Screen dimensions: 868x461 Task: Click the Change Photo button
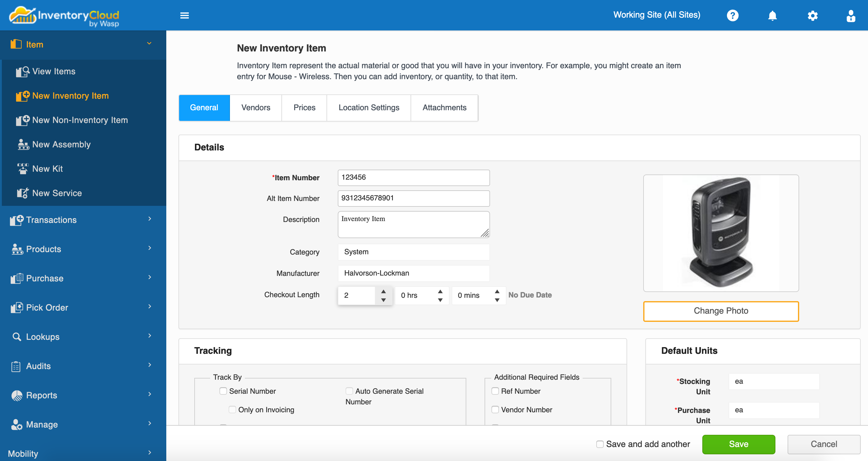point(721,311)
